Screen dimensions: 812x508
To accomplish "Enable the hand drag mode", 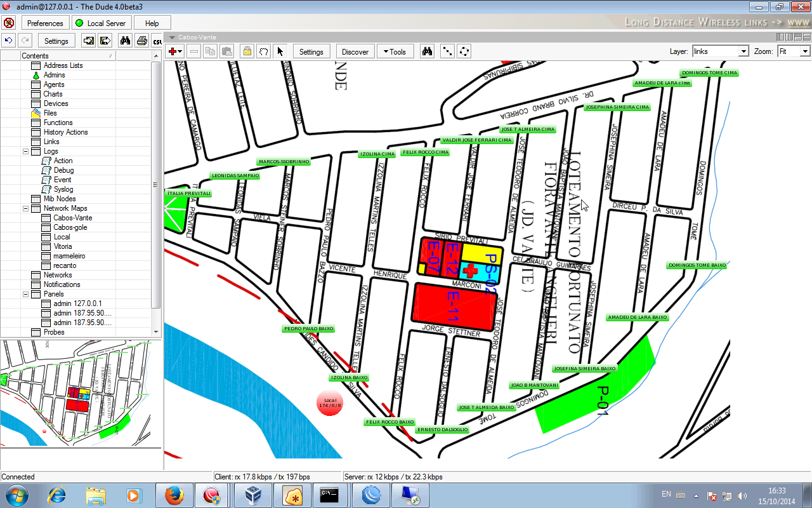I will [x=263, y=51].
